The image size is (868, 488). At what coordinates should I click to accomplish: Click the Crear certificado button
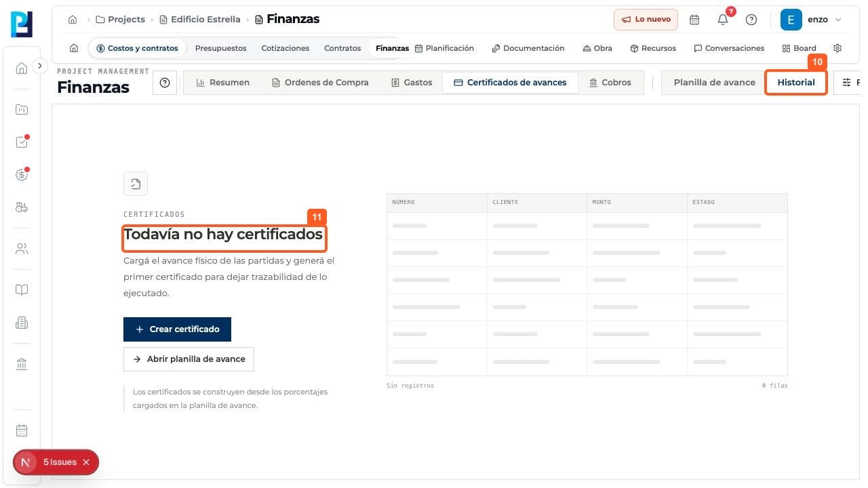point(177,329)
